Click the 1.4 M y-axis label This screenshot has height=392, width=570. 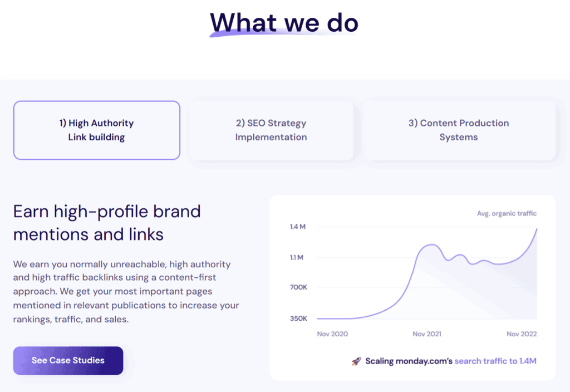[297, 227]
